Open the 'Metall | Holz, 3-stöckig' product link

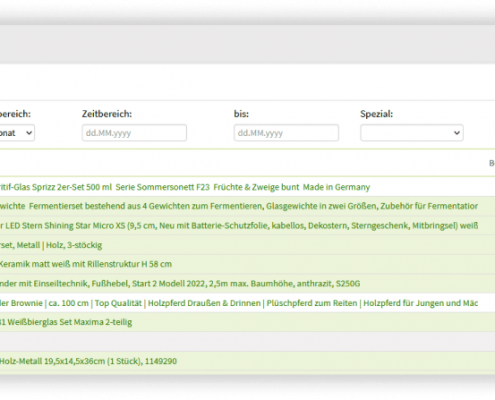(x=51, y=245)
